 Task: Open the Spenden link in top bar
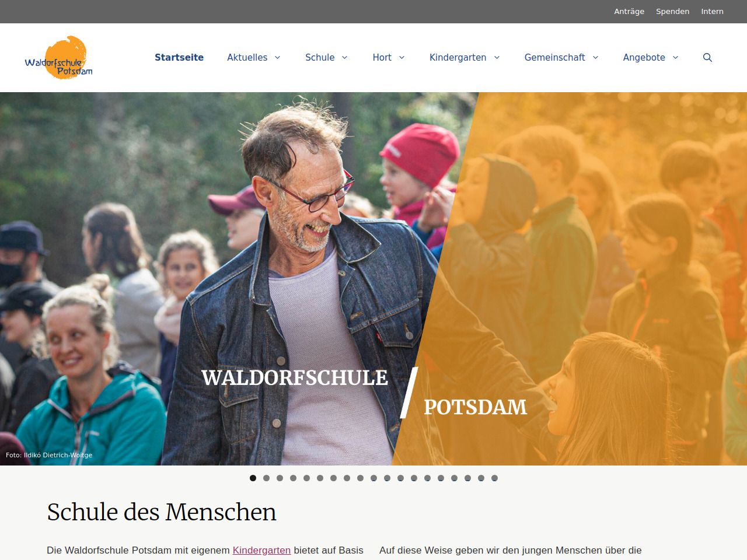click(x=672, y=11)
